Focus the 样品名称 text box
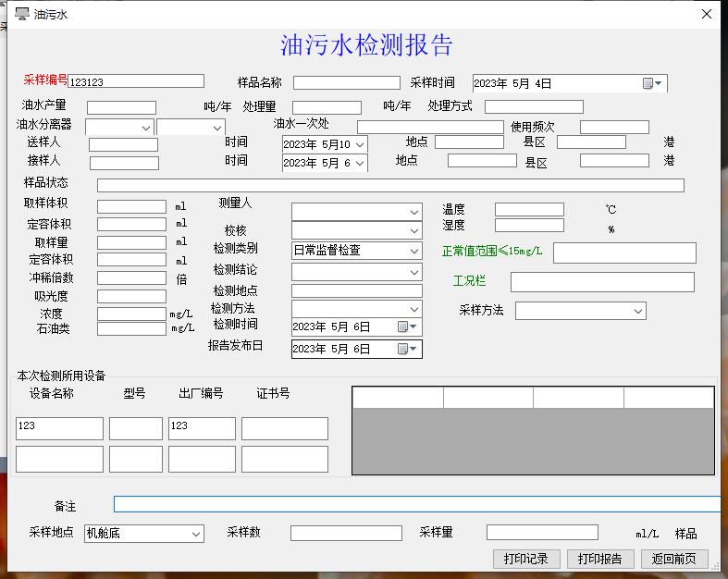This screenshot has height=579, width=728. [346, 83]
